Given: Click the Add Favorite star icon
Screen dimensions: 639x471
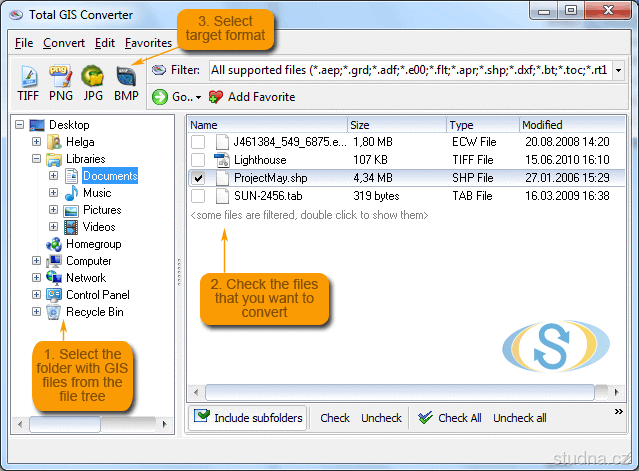Looking at the screenshot, I should point(217,97).
